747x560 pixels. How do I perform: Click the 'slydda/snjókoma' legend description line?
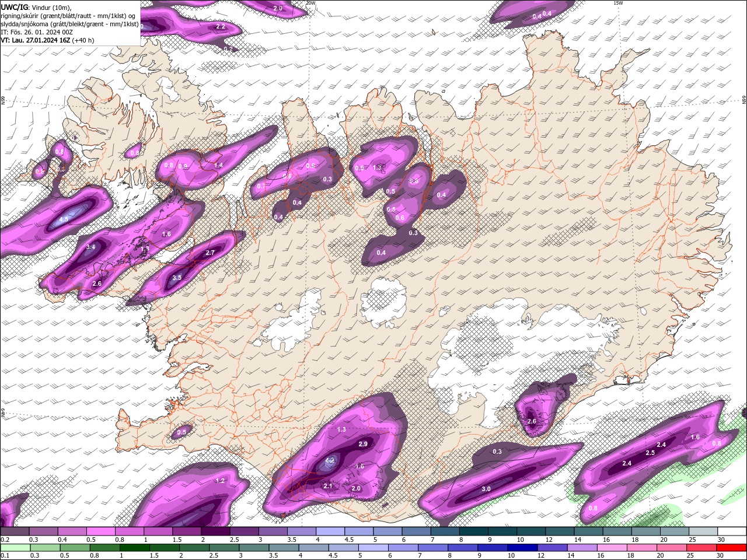[69, 24]
